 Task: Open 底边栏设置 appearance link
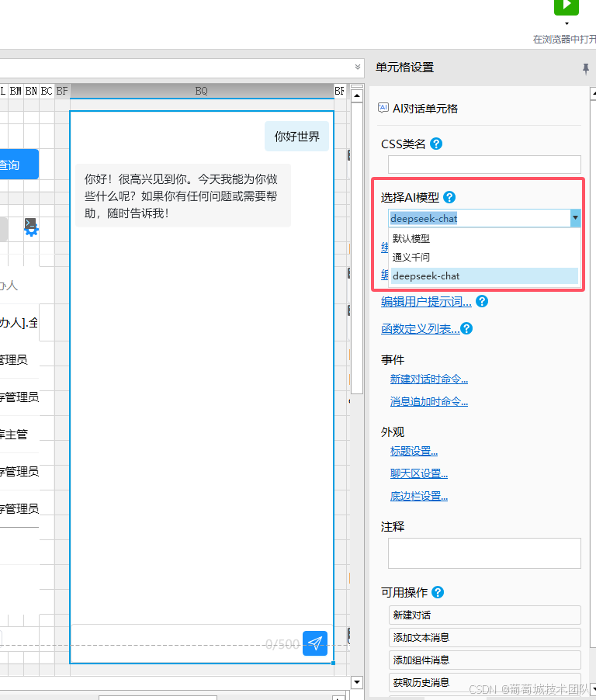[x=419, y=497]
